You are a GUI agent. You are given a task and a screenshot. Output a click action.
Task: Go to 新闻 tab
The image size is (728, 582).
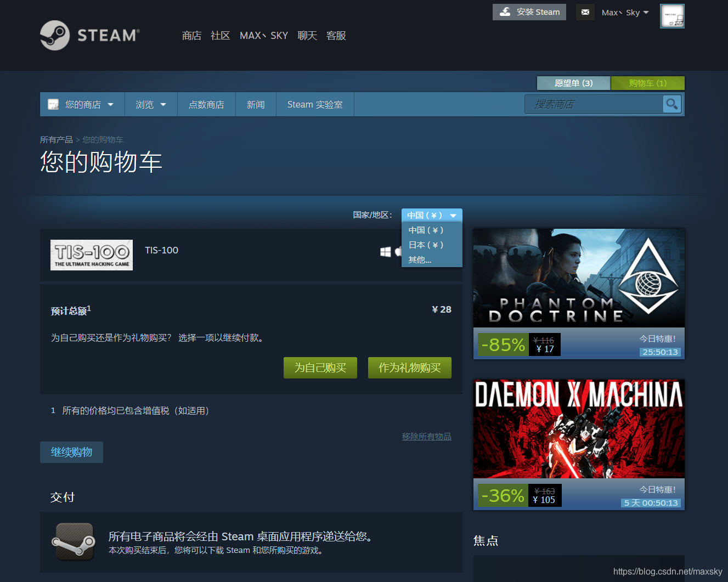coord(256,104)
